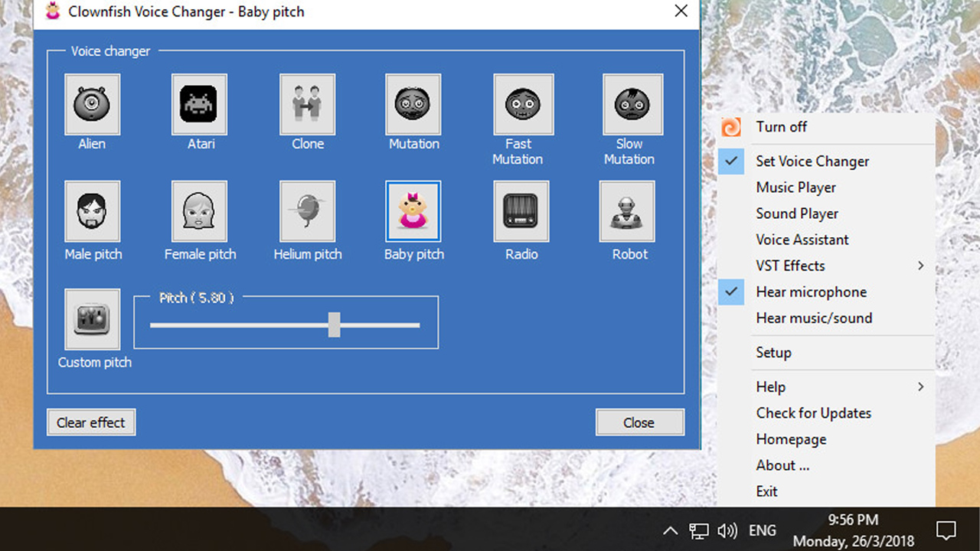Show hidden system tray icons chevron
Image resolution: width=980 pixels, height=551 pixels.
coord(670,530)
